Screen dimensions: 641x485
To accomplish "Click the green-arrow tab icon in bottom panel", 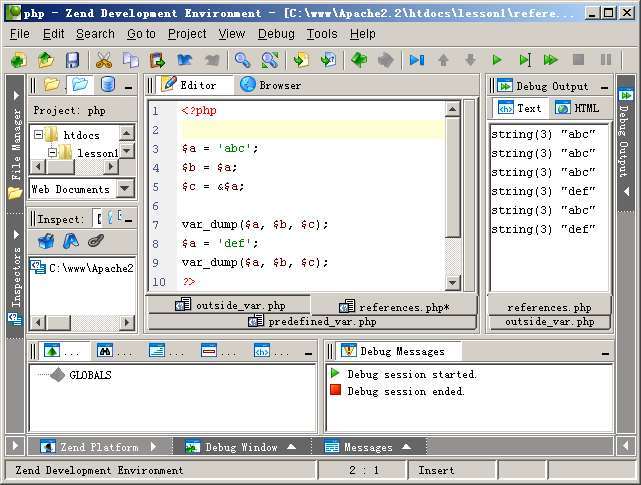I will click(x=52, y=351).
